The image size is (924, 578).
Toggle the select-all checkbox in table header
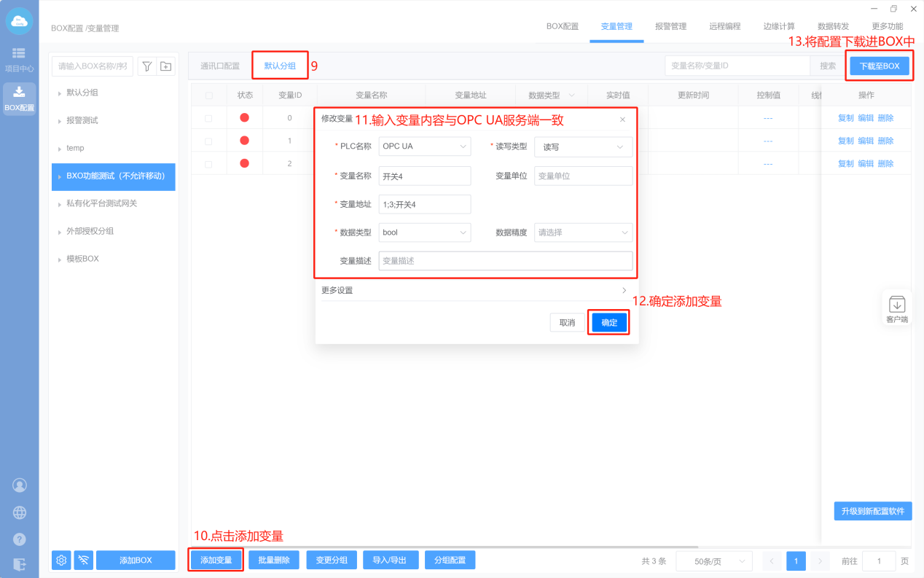tap(209, 95)
